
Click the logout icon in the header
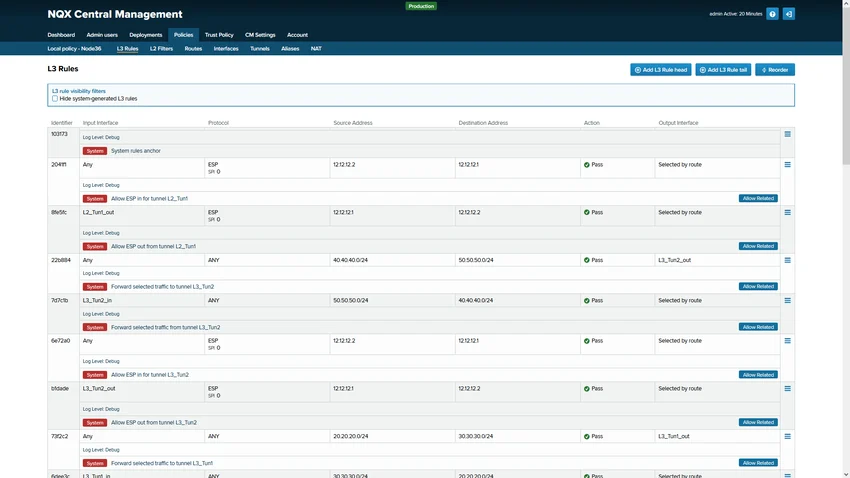click(x=788, y=14)
